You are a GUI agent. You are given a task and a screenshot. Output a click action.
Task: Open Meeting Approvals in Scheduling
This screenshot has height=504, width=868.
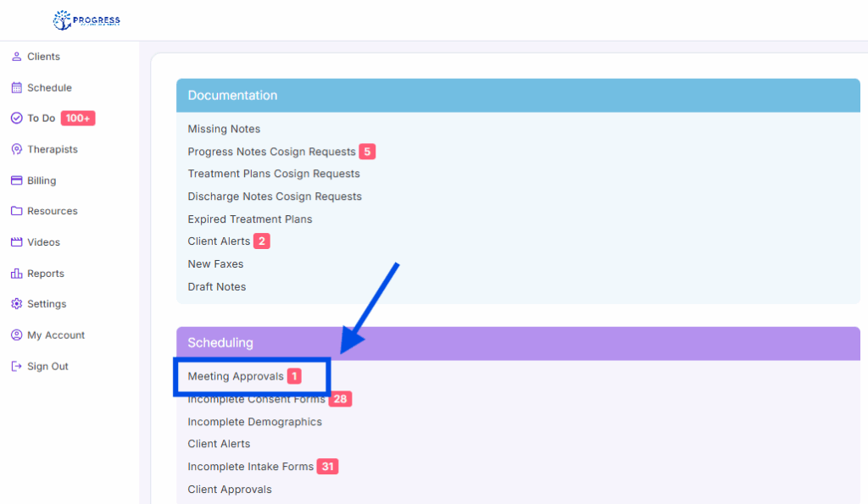(236, 376)
